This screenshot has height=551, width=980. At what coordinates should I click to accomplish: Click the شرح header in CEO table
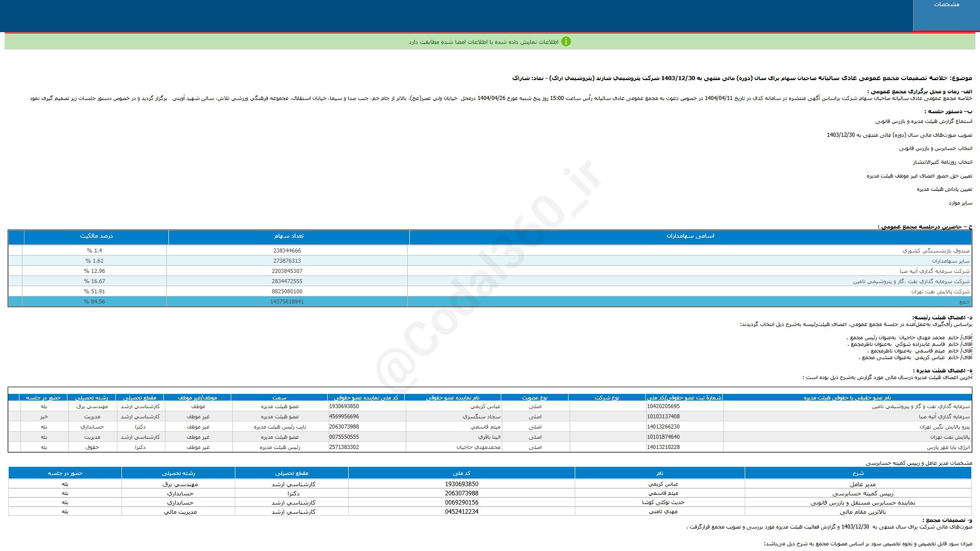[858, 473]
